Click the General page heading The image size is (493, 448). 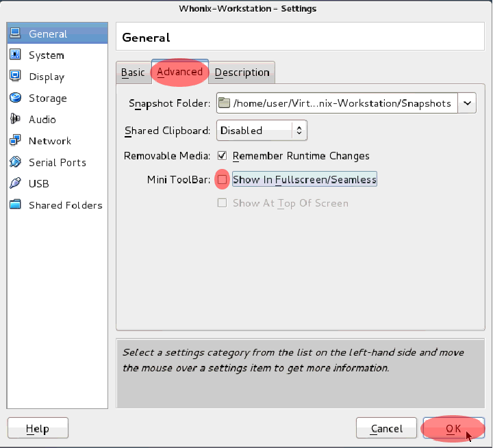[146, 38]
